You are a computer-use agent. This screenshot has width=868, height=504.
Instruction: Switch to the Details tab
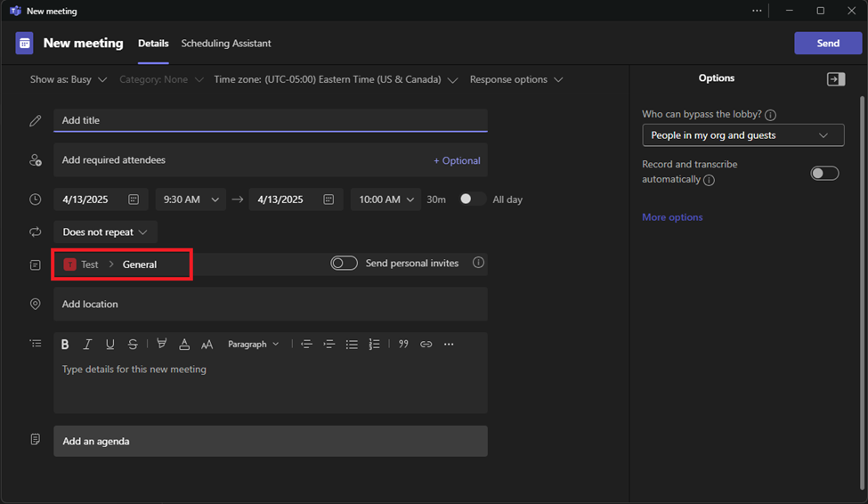pos(153,44)
